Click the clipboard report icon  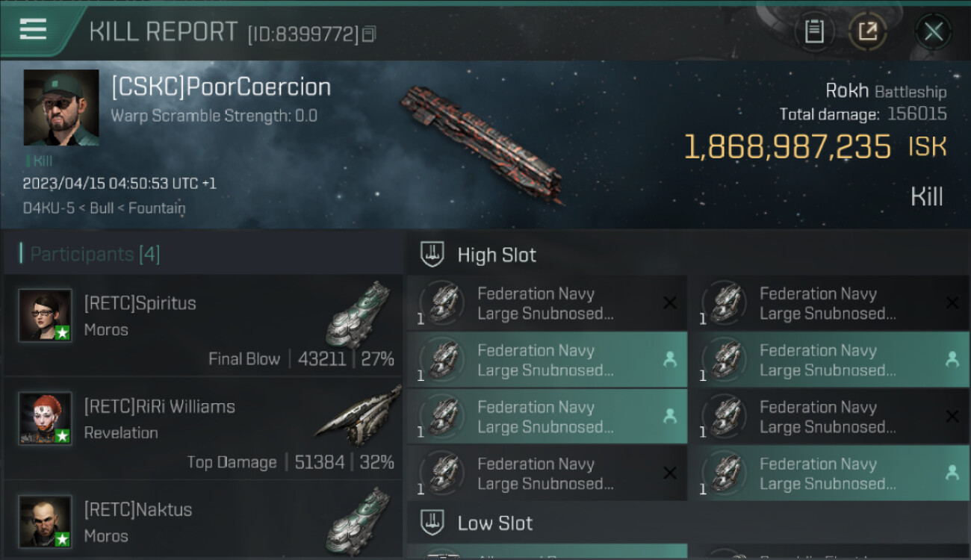[814, 31]
